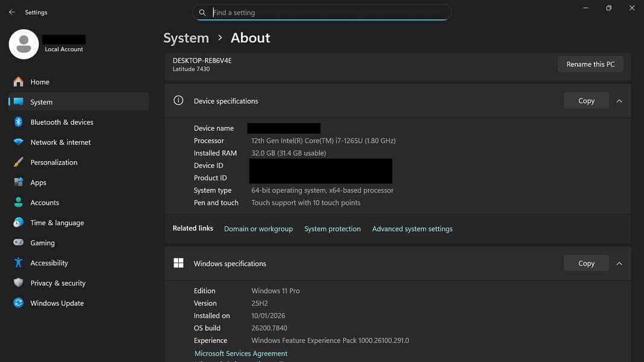Open Privacy & security shield icon

[x=19, y=283]
